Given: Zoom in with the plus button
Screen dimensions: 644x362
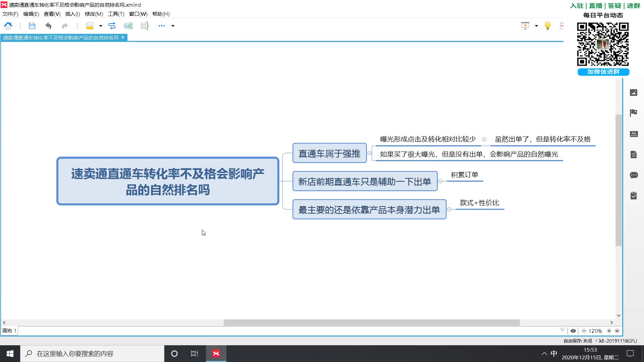Looking at the screenshot, I should pyautogui.click(x=609, y=331).
